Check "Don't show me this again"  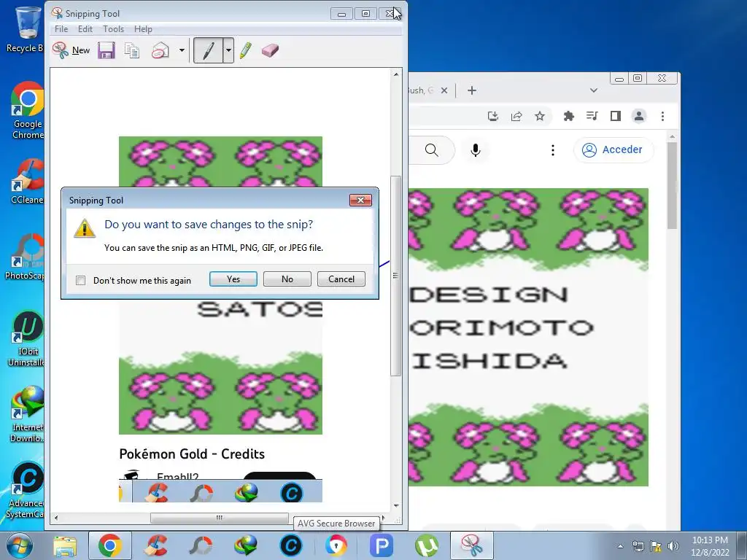80,281
